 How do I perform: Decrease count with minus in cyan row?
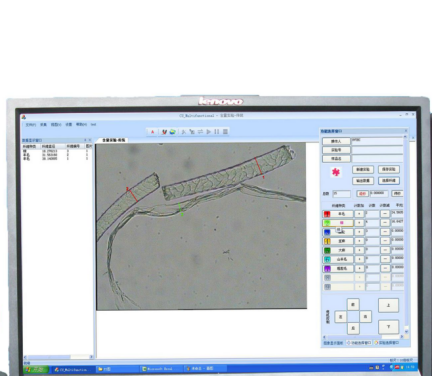pos(385,259)
